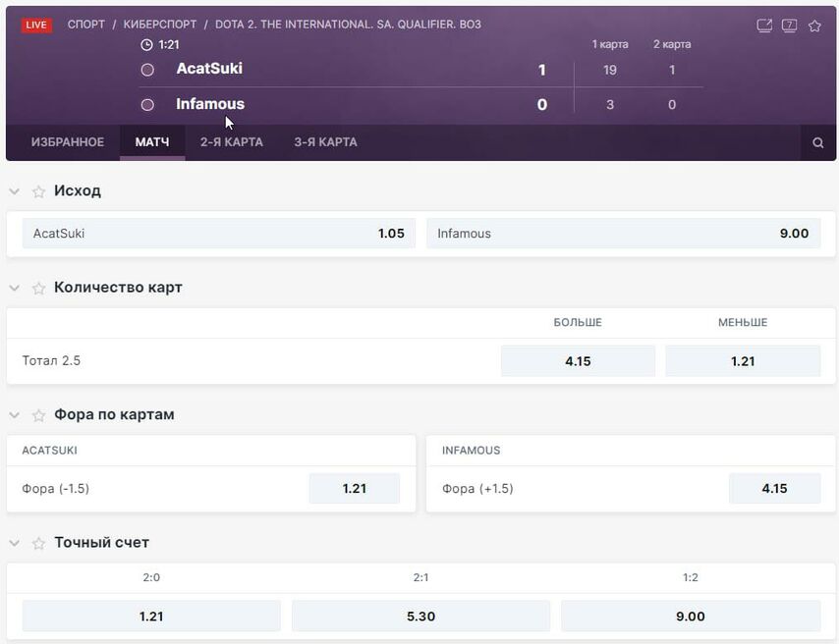Collapse the Исход section chevron

15,191
